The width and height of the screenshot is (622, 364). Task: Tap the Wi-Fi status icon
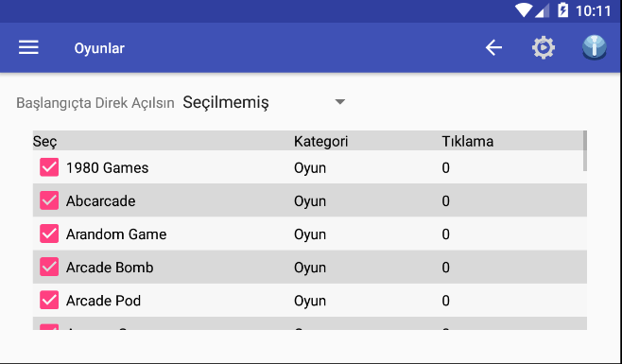coord(524,10)
